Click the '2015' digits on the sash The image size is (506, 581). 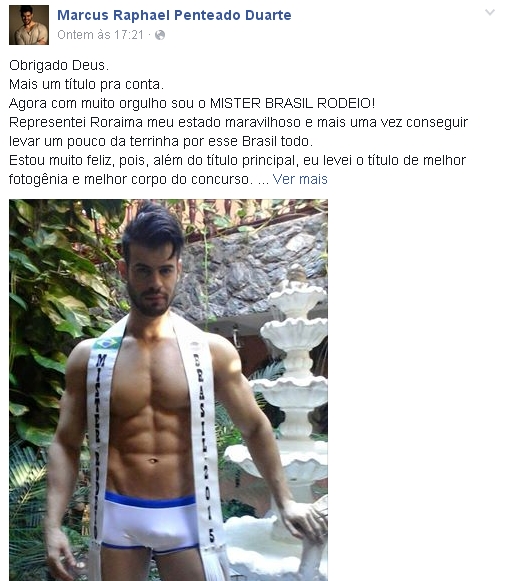click(209, 504)
